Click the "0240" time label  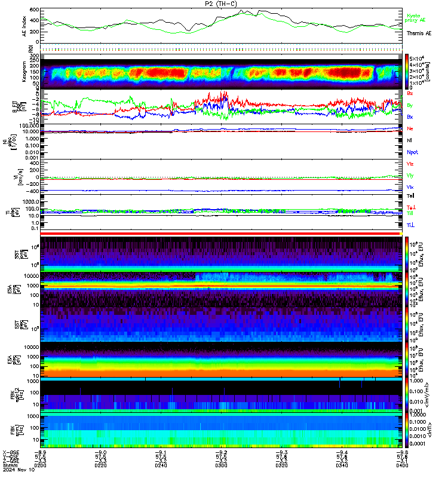pyautogui.click(x=161, y=465)
